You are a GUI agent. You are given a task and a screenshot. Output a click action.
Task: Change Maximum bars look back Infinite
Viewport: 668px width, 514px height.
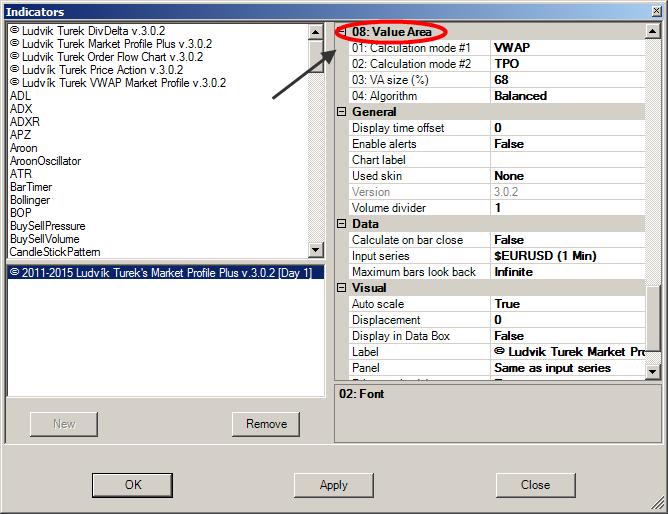(x=568, y=272)
